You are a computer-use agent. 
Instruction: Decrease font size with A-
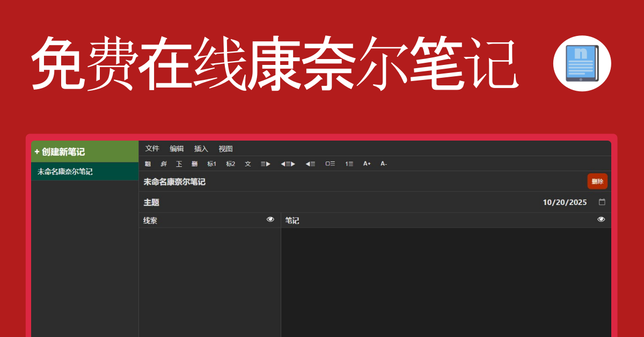(384, 164)
